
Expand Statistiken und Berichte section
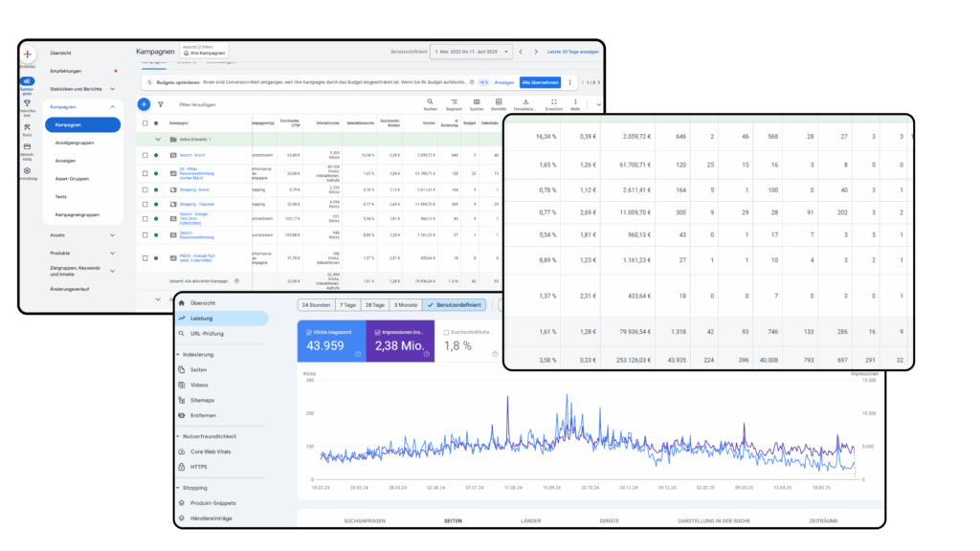(x=112, y=88)
